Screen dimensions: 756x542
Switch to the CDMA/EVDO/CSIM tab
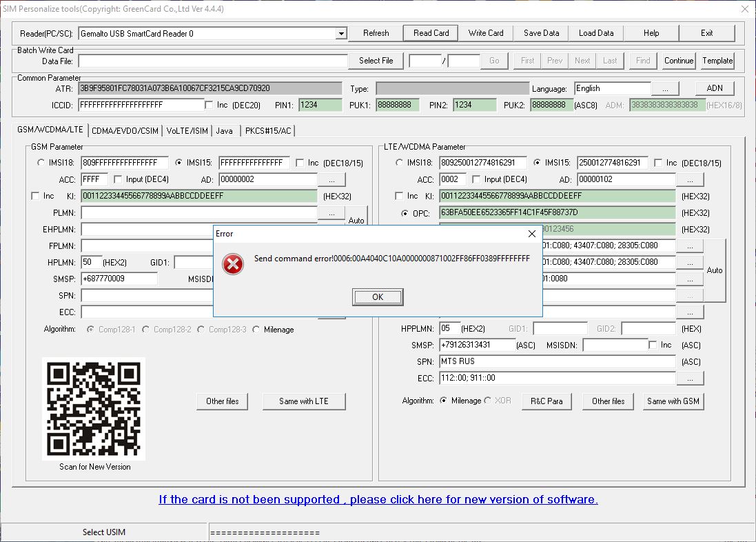pyautogui.click(x=124, y=130)
